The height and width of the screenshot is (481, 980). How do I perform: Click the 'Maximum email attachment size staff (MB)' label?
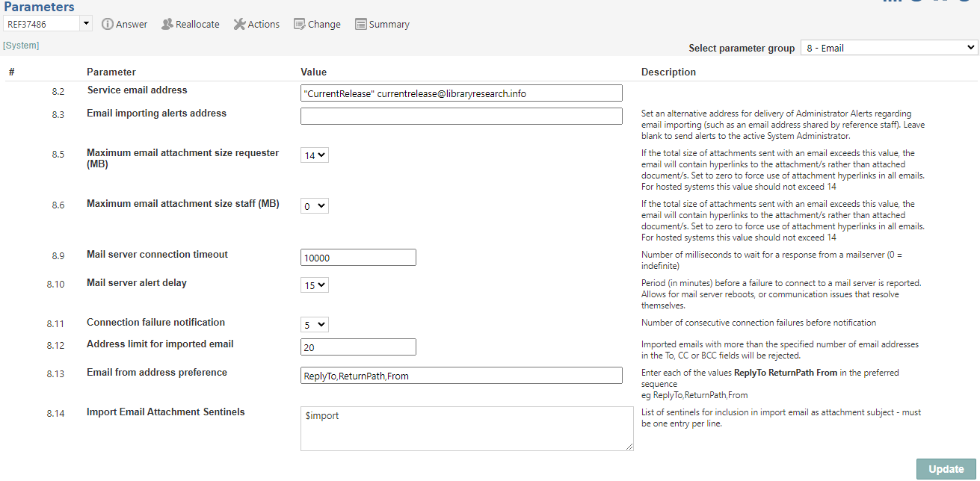click(182, 203)
